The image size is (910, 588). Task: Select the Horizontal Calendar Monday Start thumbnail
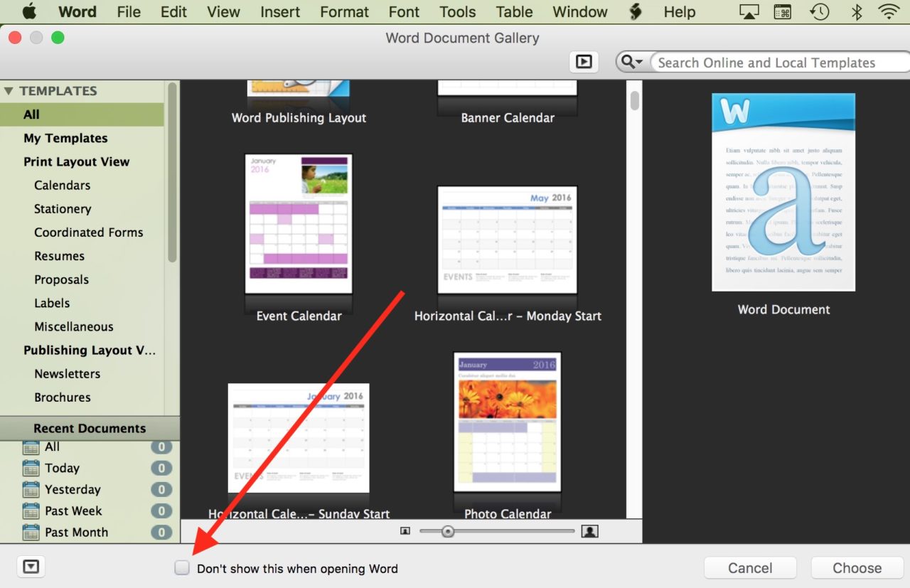[x=508, y=240]
